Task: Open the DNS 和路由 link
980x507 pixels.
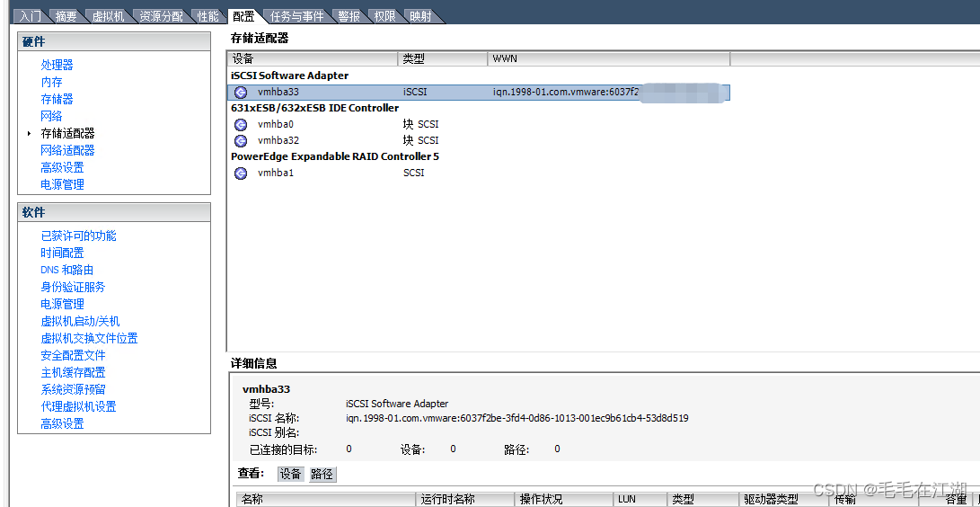Action: click(x=66, y=270)
